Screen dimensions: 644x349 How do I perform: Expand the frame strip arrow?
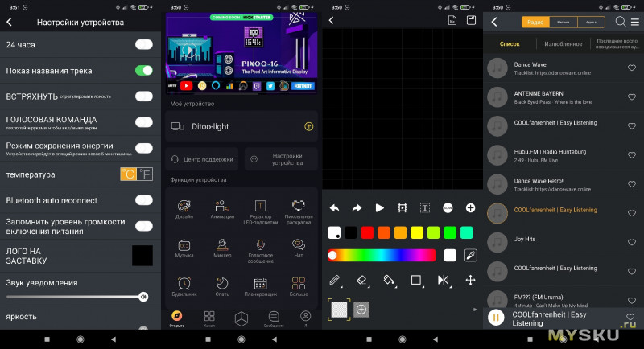click(475, 310)
